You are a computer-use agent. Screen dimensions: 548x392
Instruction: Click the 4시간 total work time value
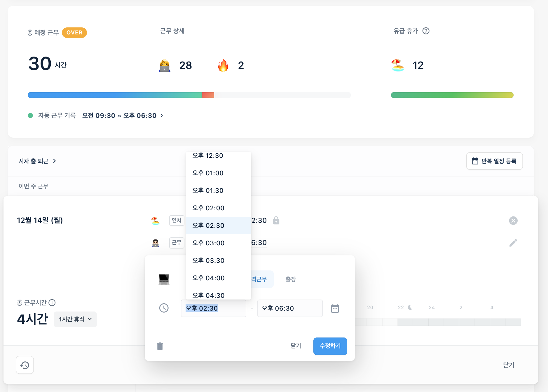(x=32, y=319)
